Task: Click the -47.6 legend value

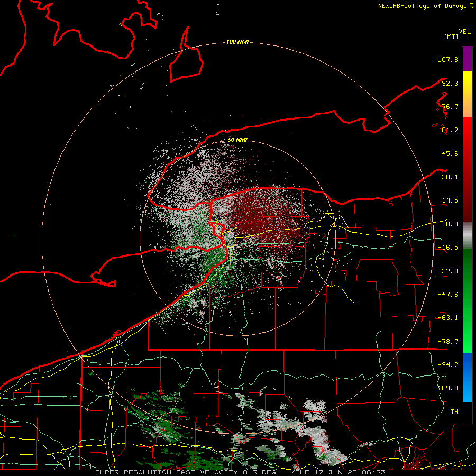Action: tap(448, 295)
